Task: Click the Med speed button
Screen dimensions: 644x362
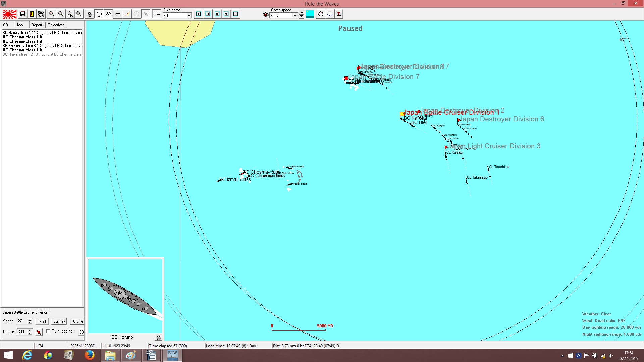Action: pyautogui.click(x=42, y=321)
